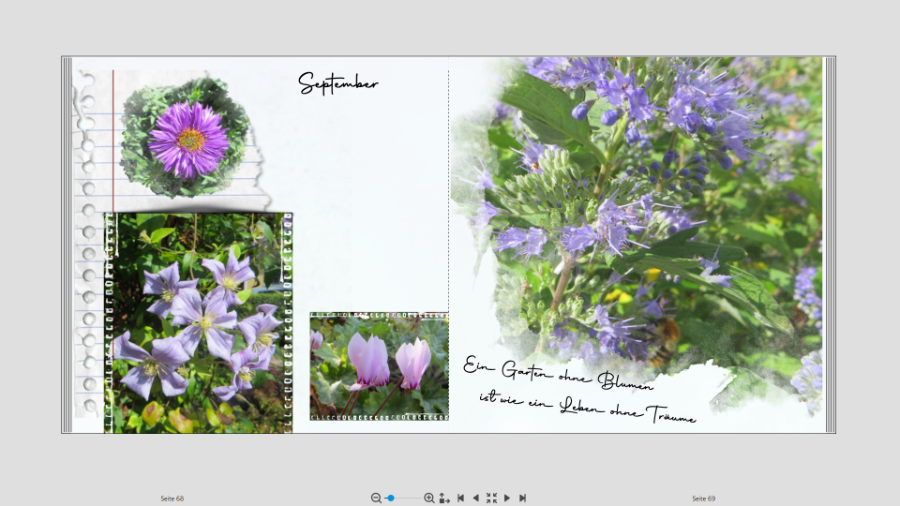Image resolution: width=900 pixels, height=506 pixels.
Task: Click the zoom in magnifier icon
Action: pyautogui.click(x=429, y=498)
